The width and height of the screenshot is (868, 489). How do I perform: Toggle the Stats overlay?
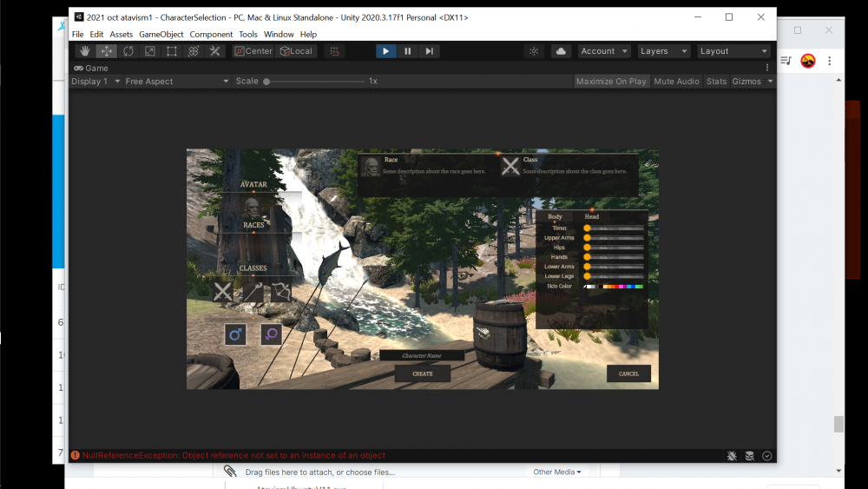[716, 82]
